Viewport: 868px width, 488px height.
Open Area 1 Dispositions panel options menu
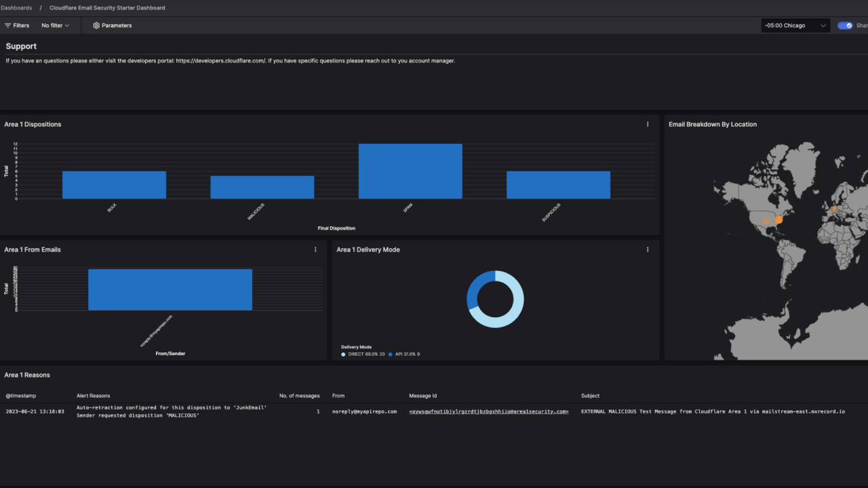(x=648, y=125)
